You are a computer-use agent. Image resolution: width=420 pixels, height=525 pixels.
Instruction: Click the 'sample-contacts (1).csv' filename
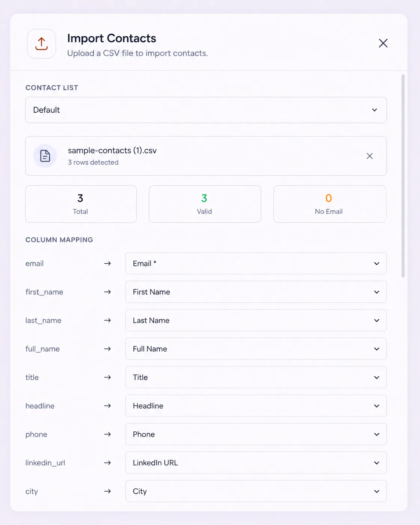coord(112,151)
